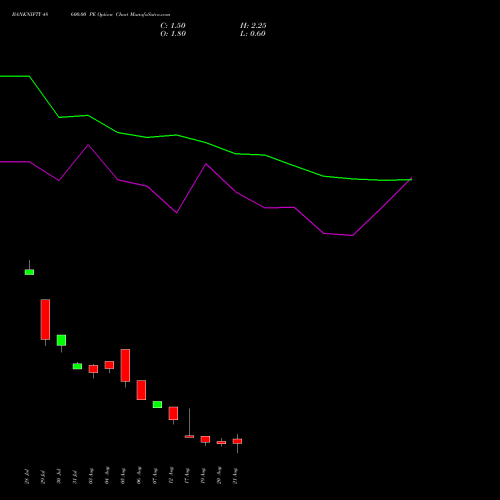Click the 'H: 2.25' high value

(x=253, y=26)
